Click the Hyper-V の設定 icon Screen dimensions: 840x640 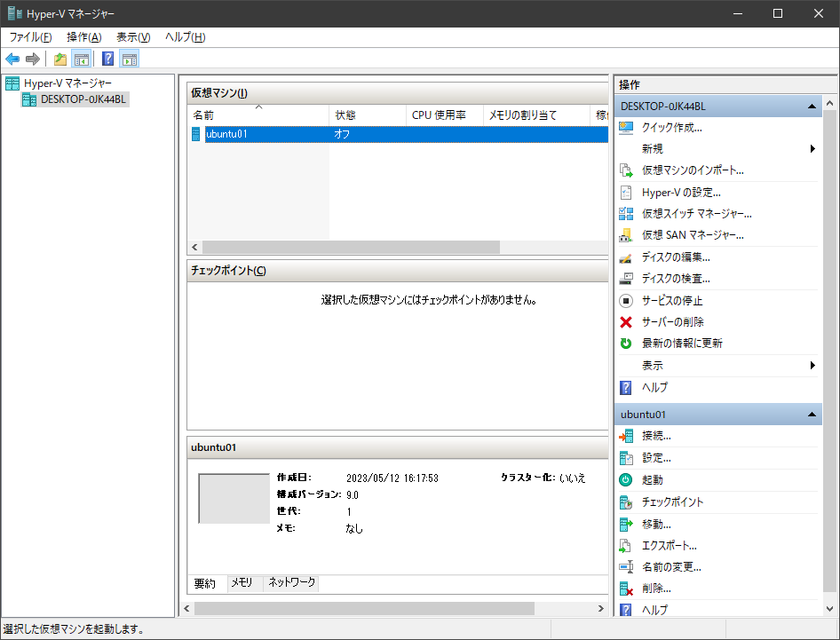click(626, 193)
